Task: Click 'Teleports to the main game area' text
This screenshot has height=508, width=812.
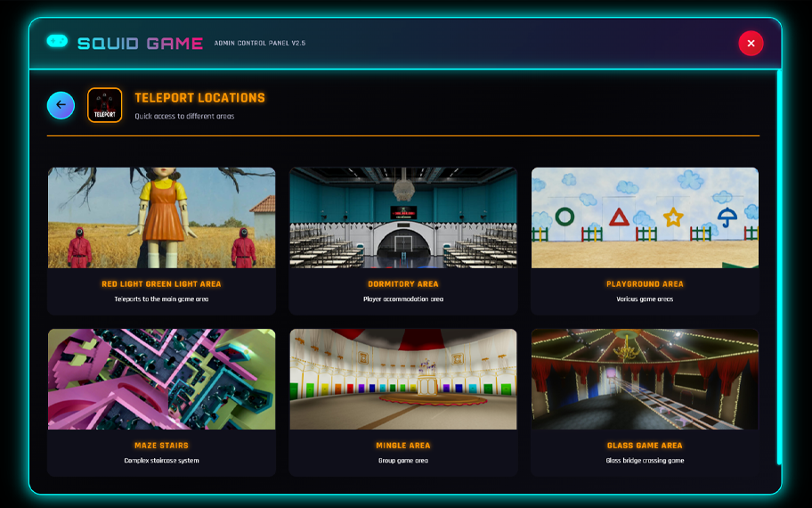Action: 161,299
